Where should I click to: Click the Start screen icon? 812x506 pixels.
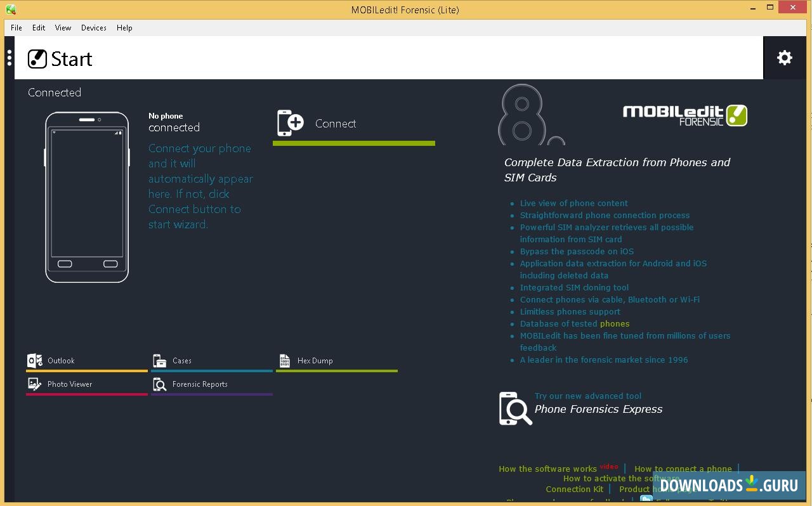coord(37,59)
